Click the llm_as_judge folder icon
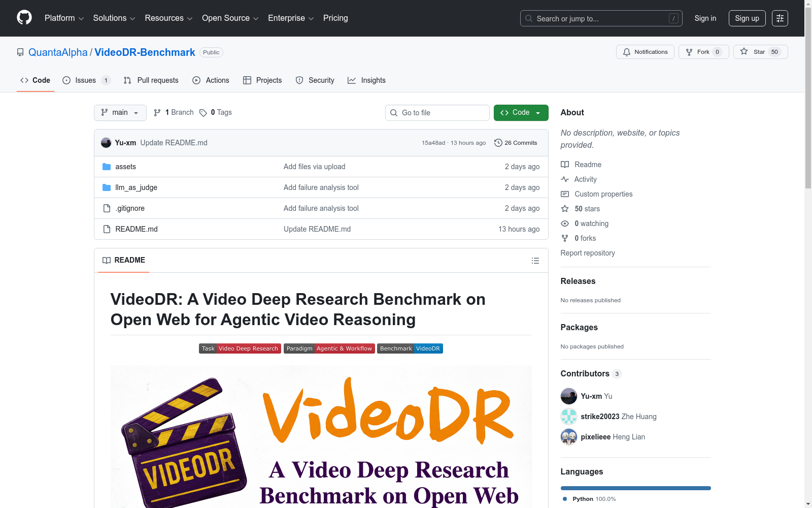This screenshot has height=508, width=812. [x=107, y=187]
